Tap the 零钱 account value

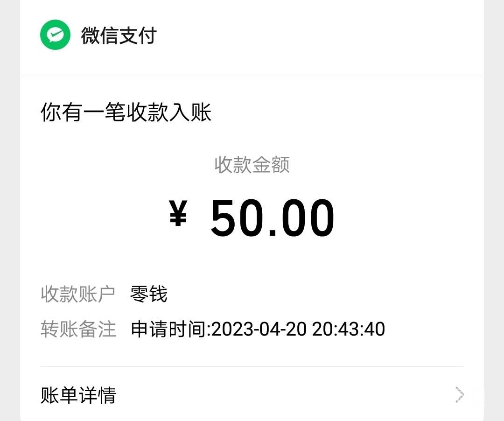point(148,295)
